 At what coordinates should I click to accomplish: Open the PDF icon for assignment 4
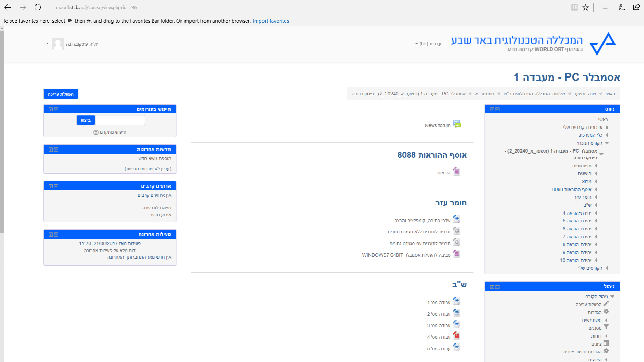456,336
